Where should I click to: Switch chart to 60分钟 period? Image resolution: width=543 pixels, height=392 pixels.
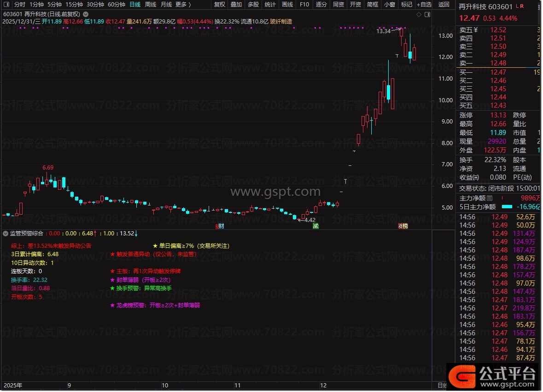point(117,5)
